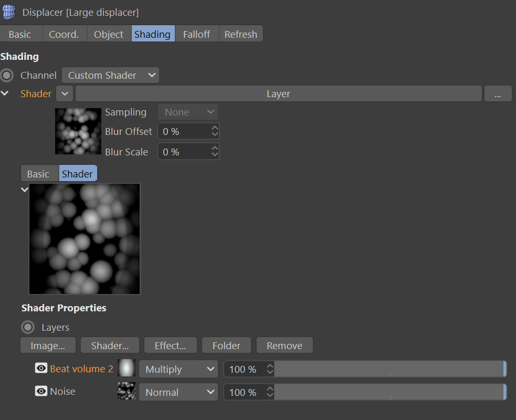
Task: Hide the Noise layer
Action: [41, 391]
